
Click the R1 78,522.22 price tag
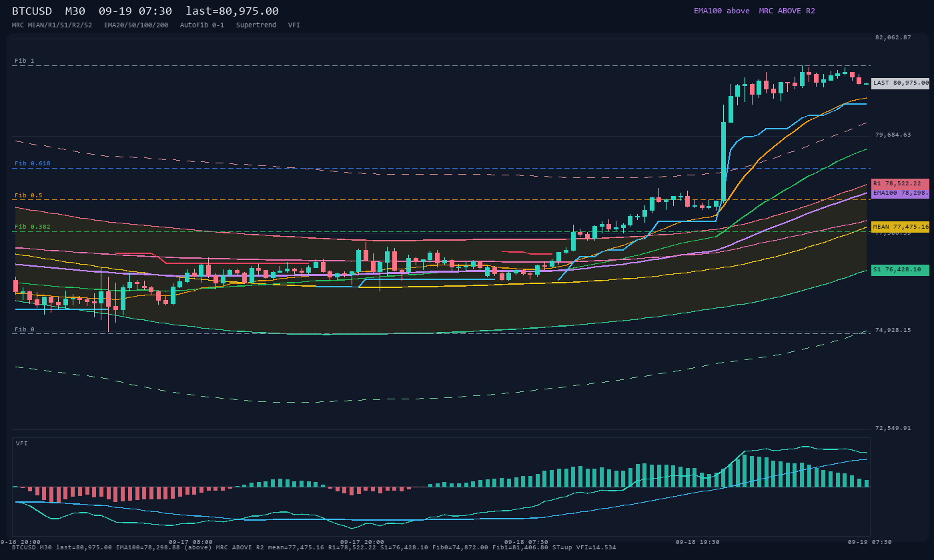click(901, 183)
